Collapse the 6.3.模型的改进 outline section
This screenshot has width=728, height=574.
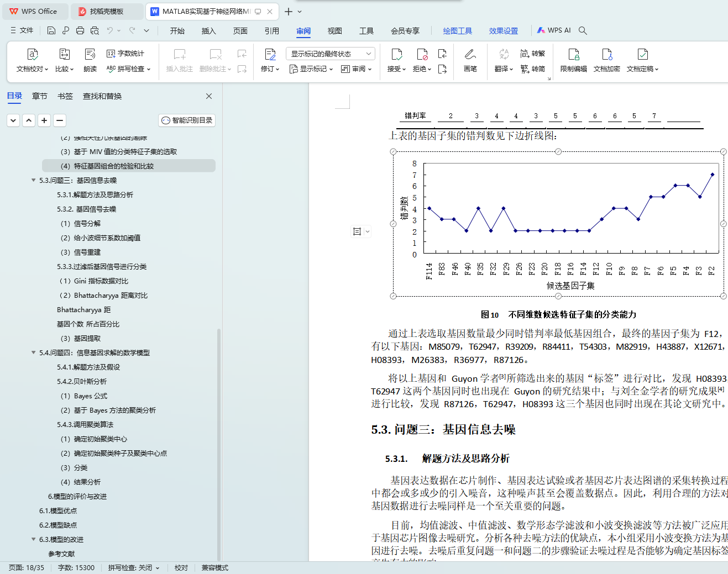[x=34, y=540]
